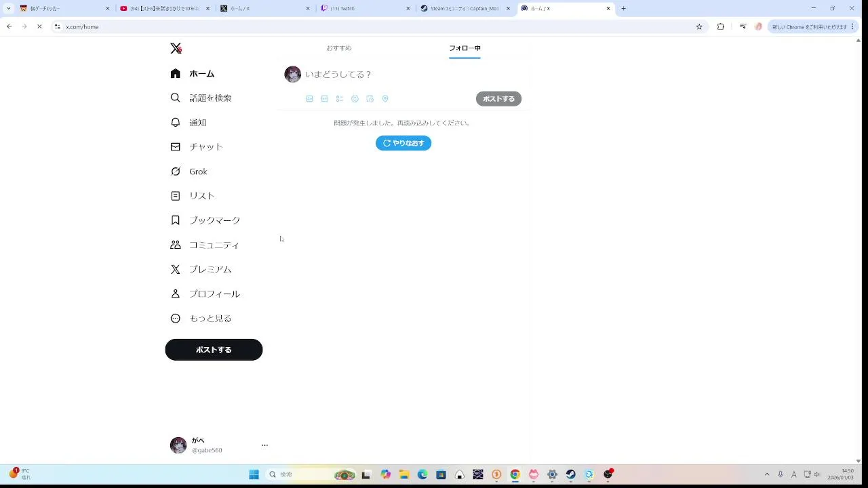Switch to the おすすめ timeline tab
The image size is (868, 488).
click(339, 48)
